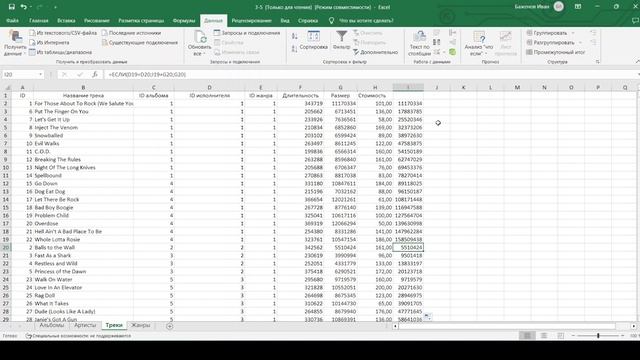
Task: Switch to the Альбомы sheet
Action: [52, 325]
